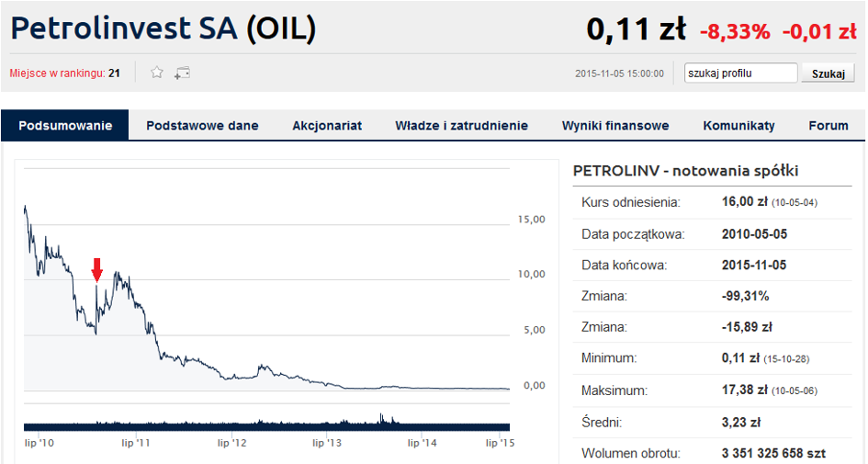Click the timestamp 2015-11-05 15:00:00
868x464 pixels.
(619, 74)
